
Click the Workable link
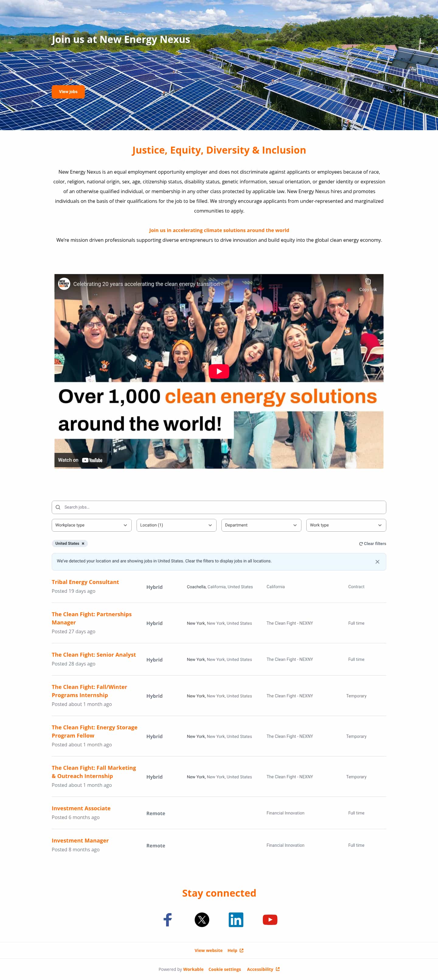[x=193, y=969]
